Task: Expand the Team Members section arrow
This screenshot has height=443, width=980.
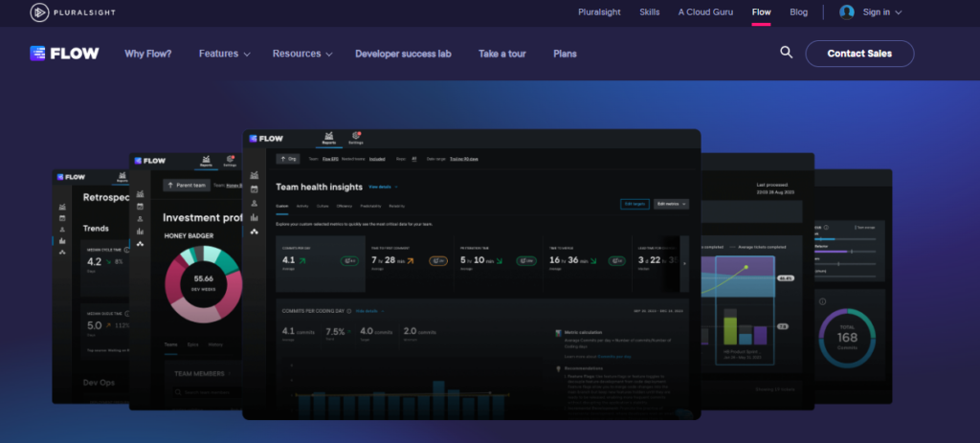Action: pyautogui.click(x=230, y=374)
